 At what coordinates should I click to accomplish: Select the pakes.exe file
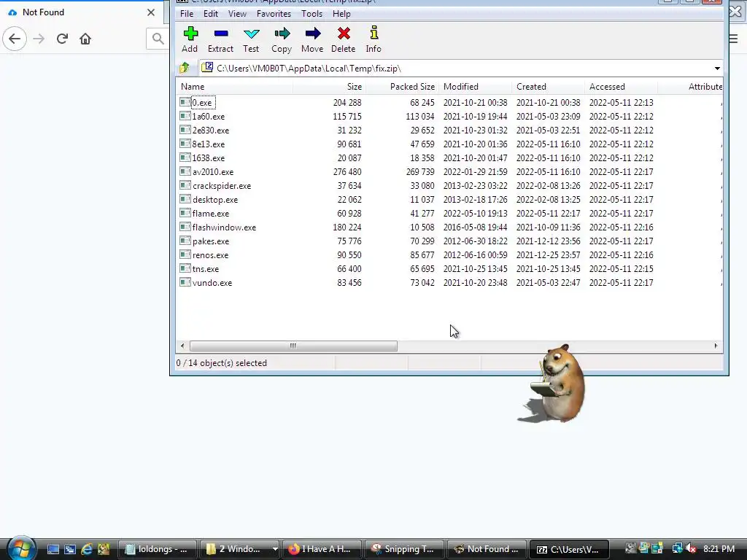pyautogui.click(x=211, y=241)
